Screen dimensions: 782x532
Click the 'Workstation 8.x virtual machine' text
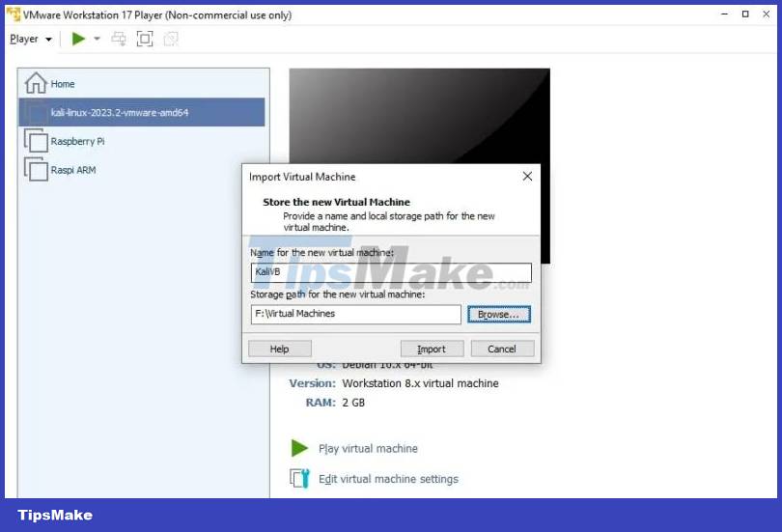pos(420,383)
